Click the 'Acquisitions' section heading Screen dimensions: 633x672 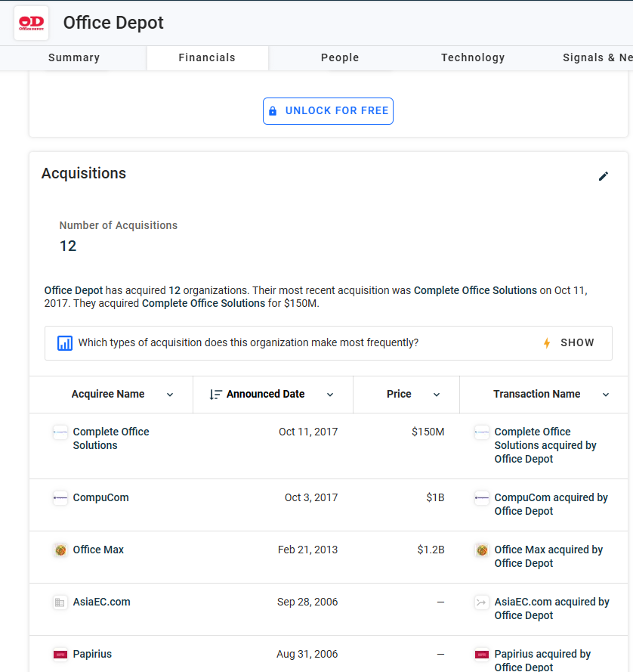(x=84, y=174)
